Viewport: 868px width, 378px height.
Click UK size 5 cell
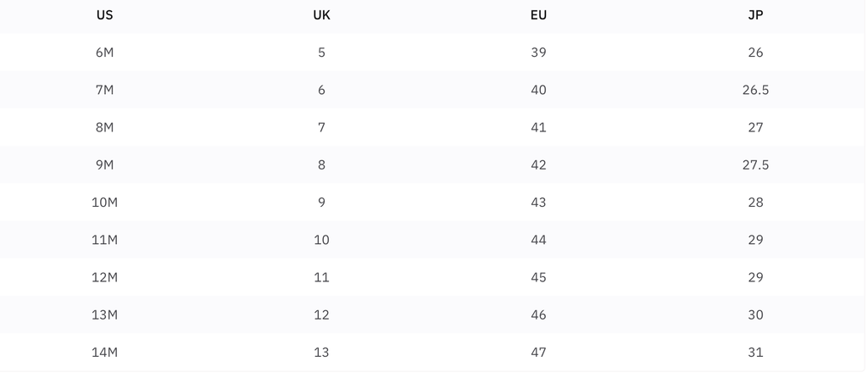click(321, 53)
